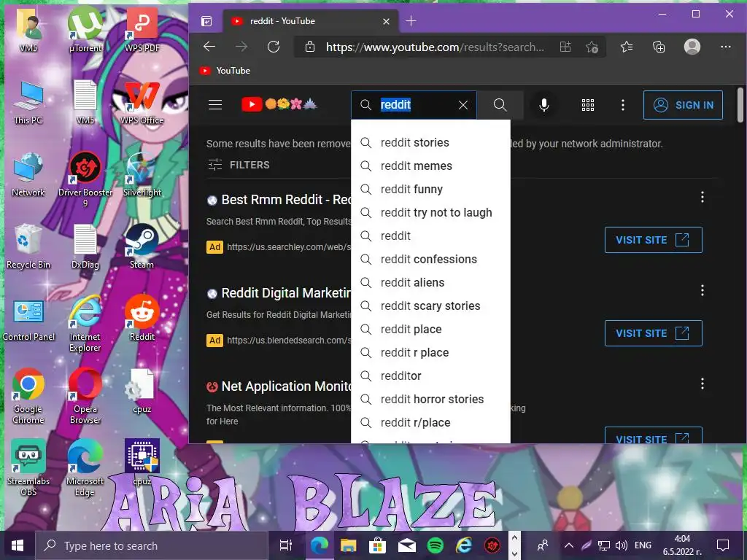Viewport: 747px width, 560px height.
Task: Choose the 'reddit horror stories' suggestion
Action: pos(430,399)
